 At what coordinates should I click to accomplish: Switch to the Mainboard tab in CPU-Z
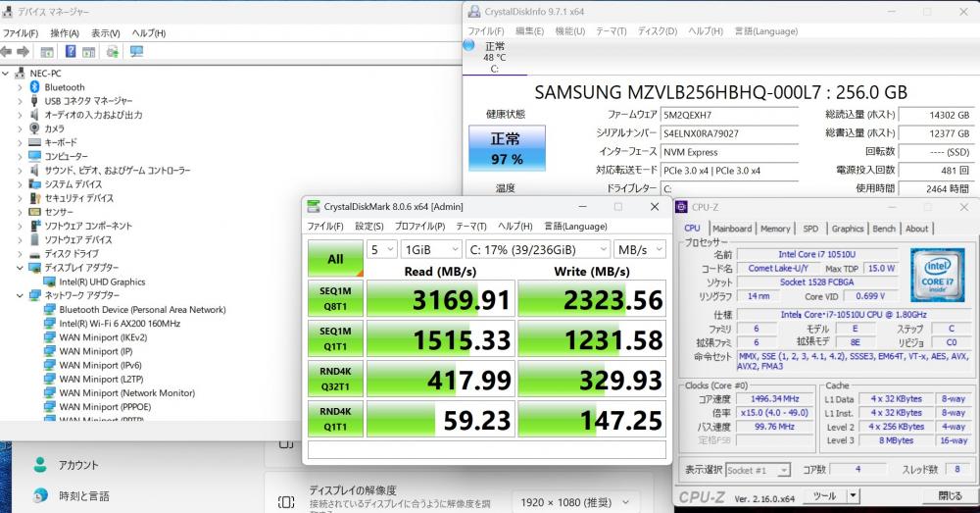point(732,229)
